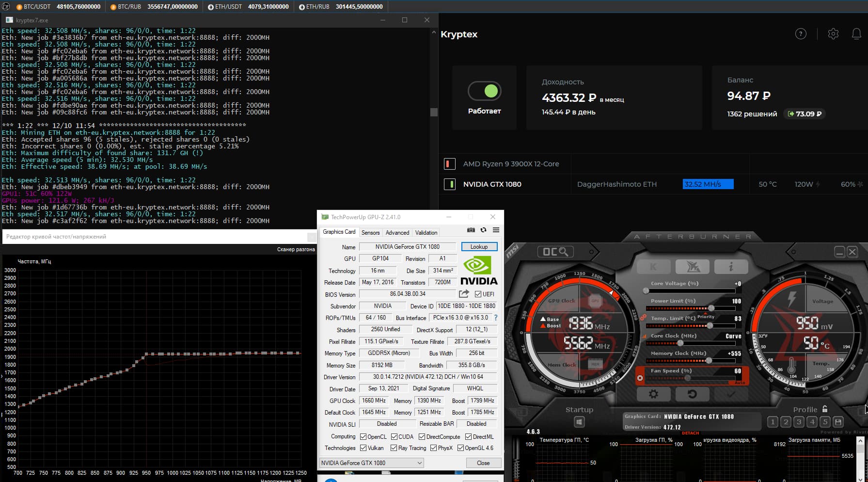This screenshot has width=868, height=482.
Task: Click the save profile floppy icon
Action: (x=838, y=422)
